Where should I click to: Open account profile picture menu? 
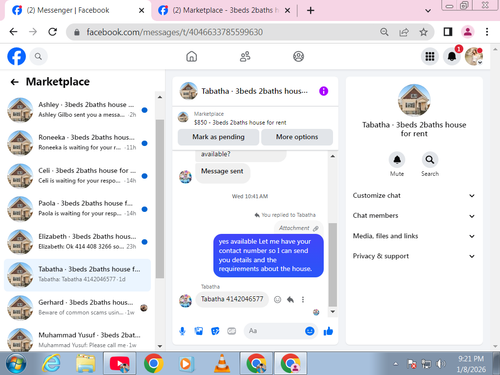point(474,56)
